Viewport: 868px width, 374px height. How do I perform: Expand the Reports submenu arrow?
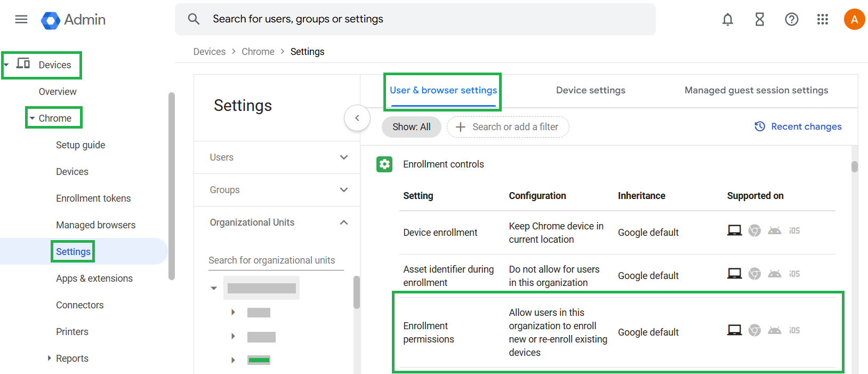click(49, 358)
